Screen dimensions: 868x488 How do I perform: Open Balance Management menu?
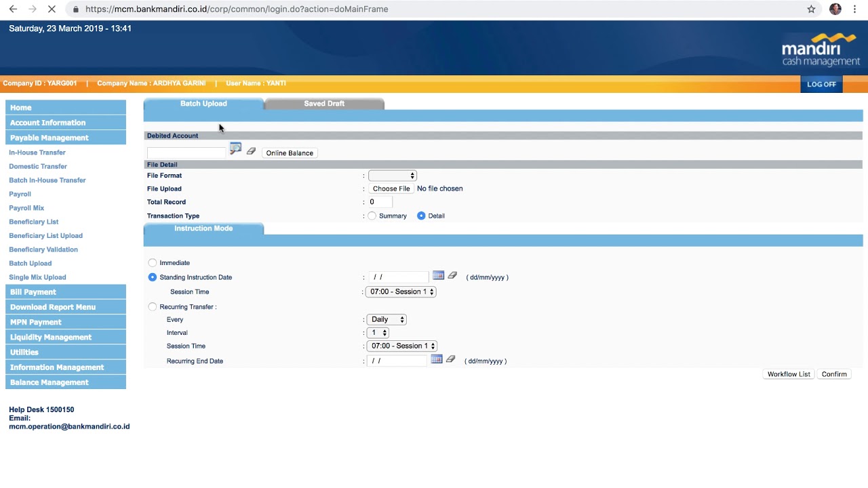66,382
